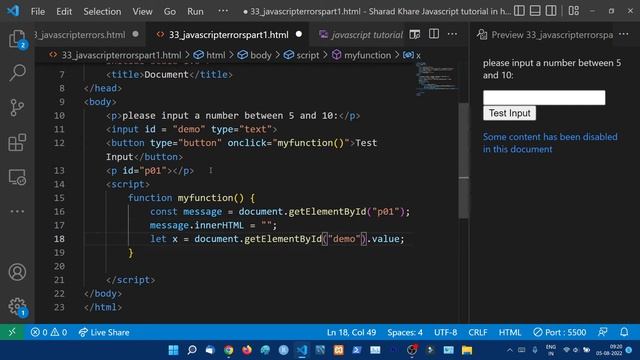Start Live Share session
Screen dimensions: 640x360
coord(104,332)
